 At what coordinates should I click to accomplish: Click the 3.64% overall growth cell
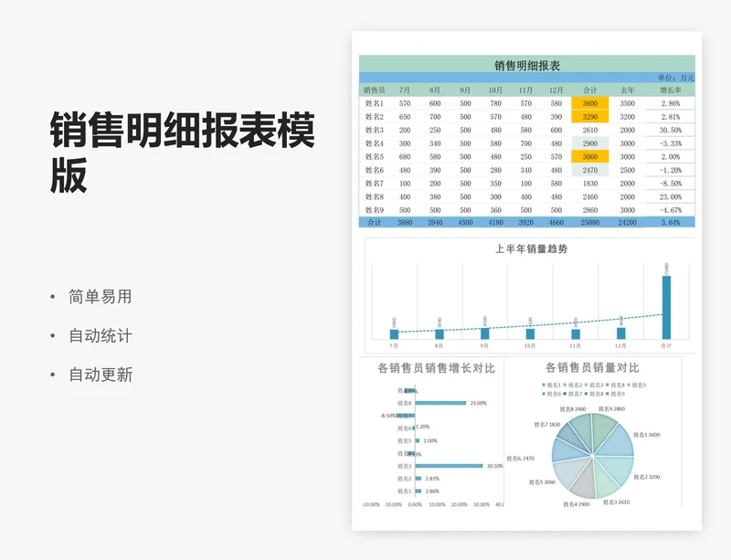(671, 222)
